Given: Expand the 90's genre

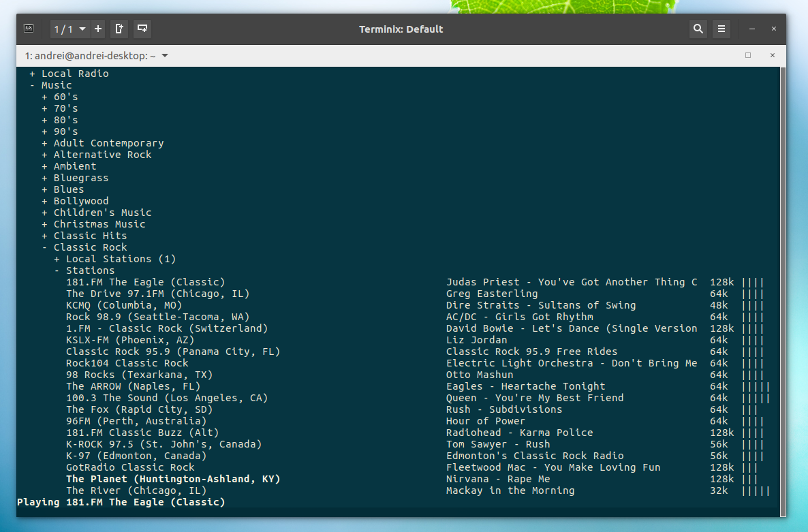Looking at the screenshot, I should coord(60,131).
